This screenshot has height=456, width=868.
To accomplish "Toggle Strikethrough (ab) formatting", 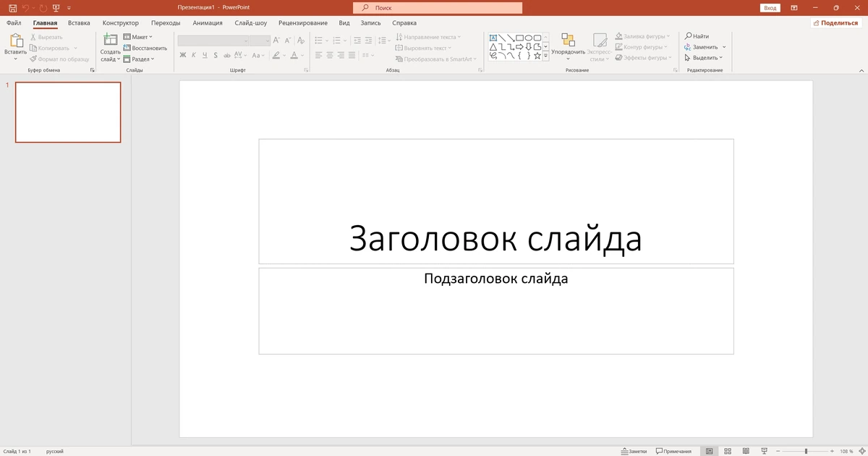I will tap(227, 55).
